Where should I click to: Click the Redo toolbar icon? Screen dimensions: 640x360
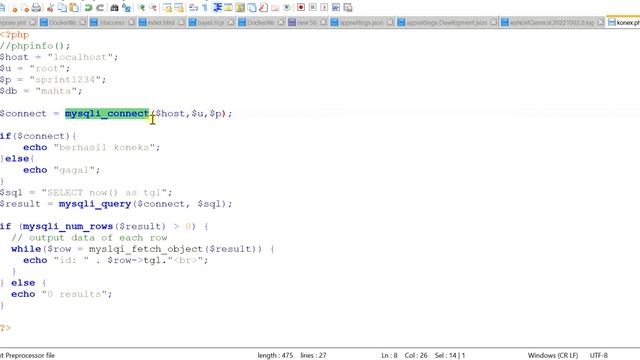coord(100,8)
